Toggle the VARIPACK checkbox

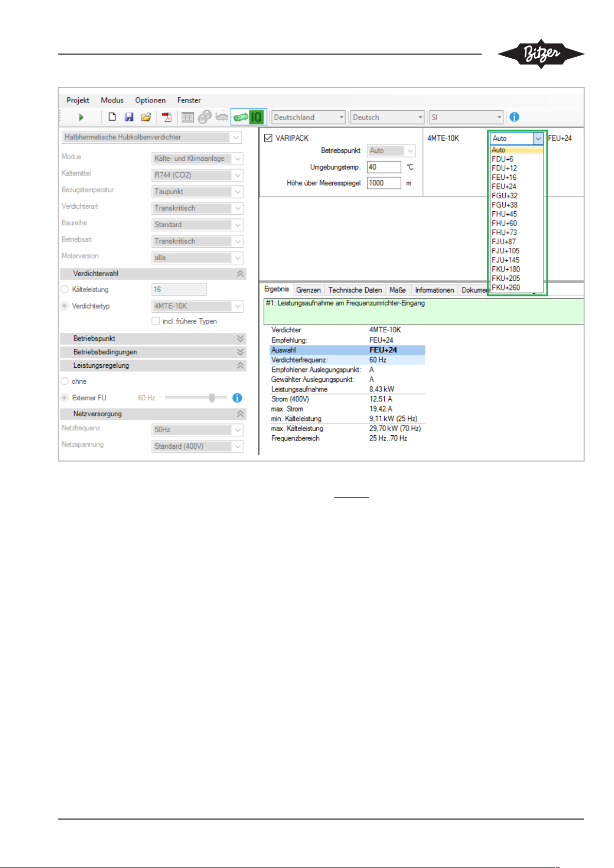pyautogui.click(x=268, y=138)
